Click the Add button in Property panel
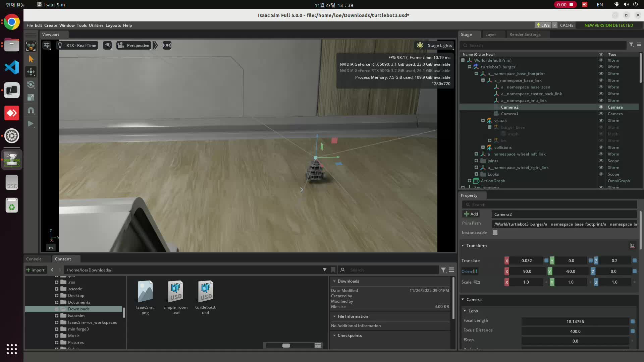 coord(471,214)
